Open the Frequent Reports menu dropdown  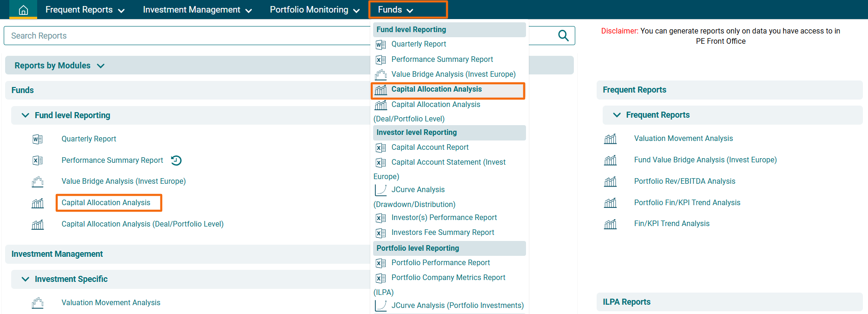85,10
